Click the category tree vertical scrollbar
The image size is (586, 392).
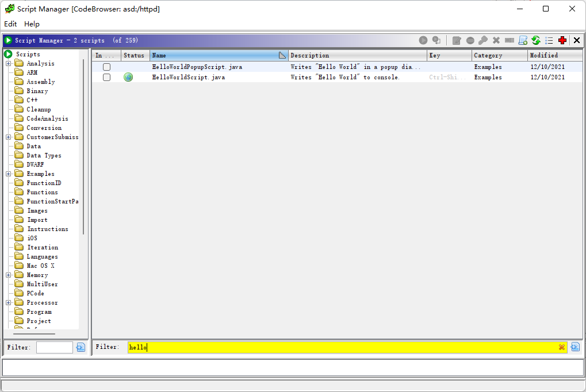pos(83,147)
